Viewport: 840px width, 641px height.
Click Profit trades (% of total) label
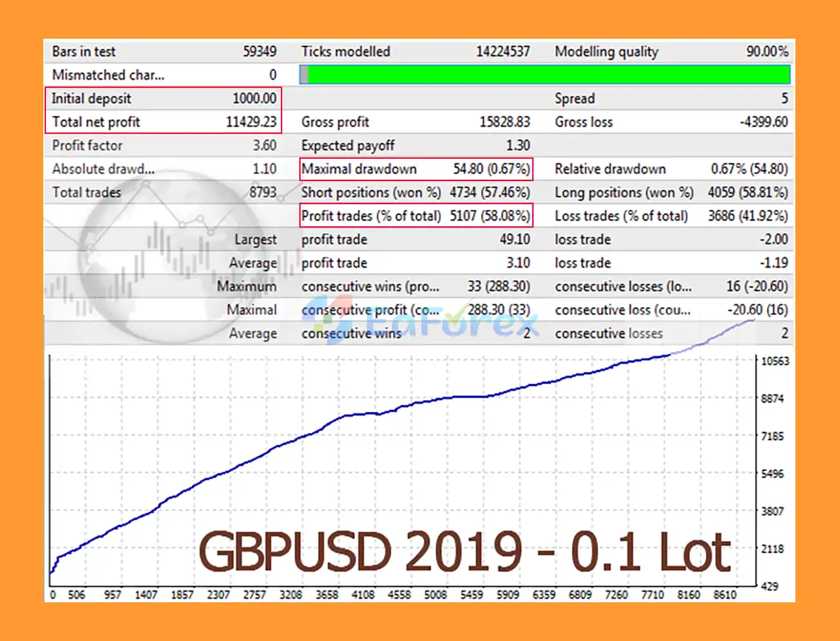pyautogui.click(x=371, y=216)
